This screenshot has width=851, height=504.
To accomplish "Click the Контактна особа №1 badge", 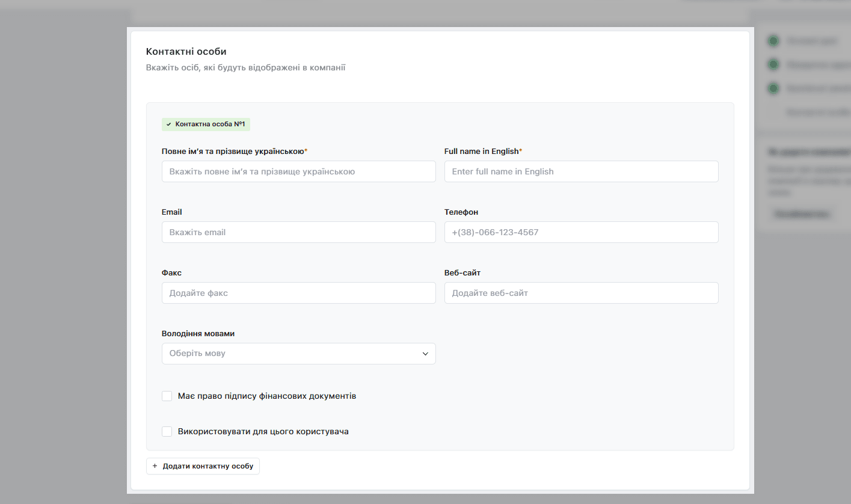I will coord(206,124).
